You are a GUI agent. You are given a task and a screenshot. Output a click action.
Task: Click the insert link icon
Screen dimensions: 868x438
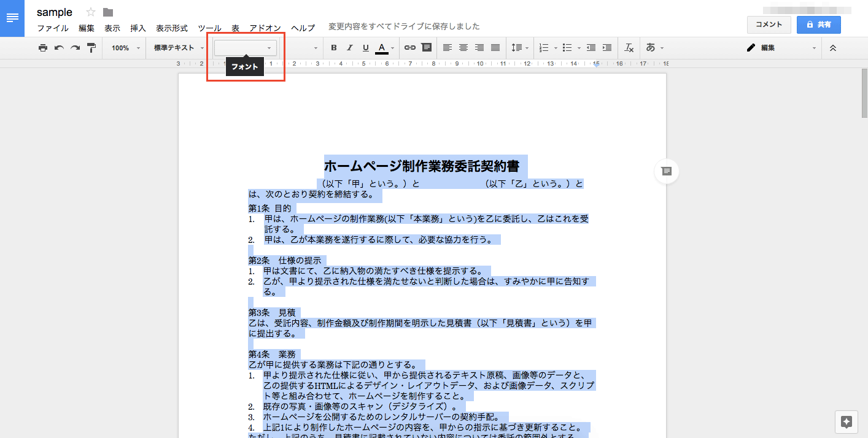pyautogui.click(x=410, y=48)
